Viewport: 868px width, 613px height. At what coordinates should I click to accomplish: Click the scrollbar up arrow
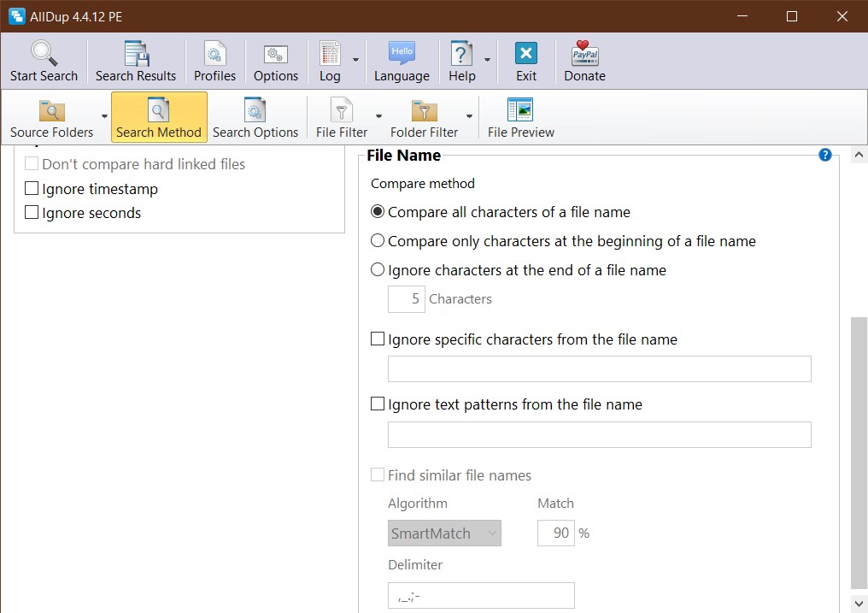[859, 155]
